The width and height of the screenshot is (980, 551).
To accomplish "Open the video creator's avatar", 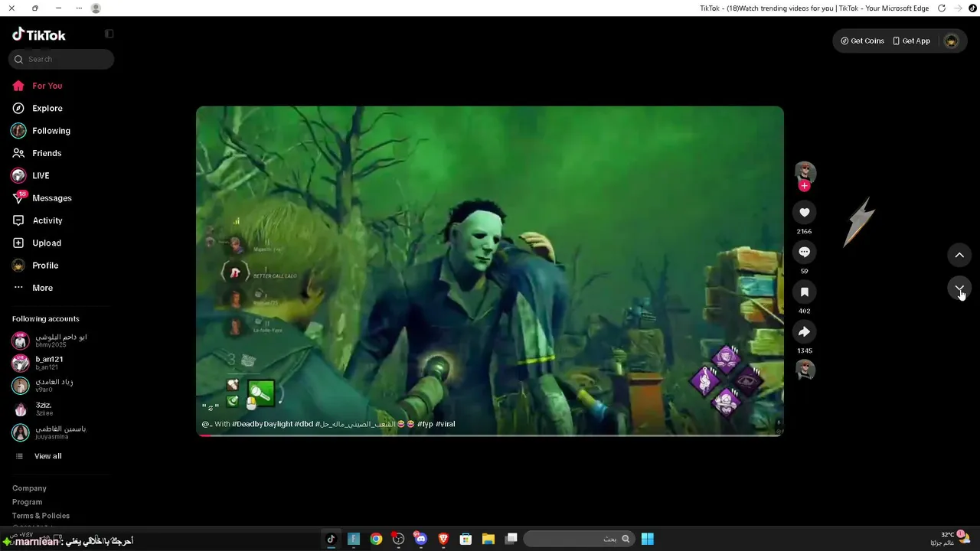I will coord(805,171).
